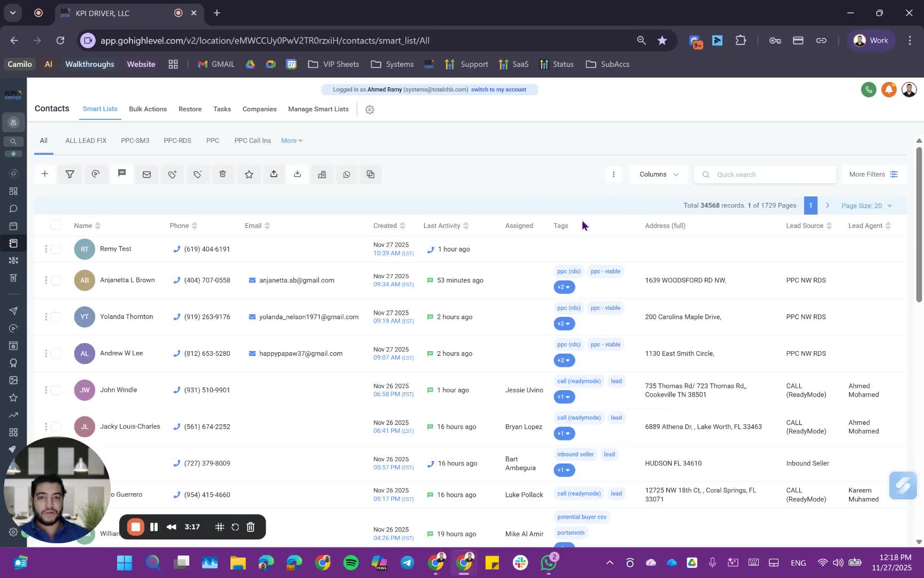The height and width of the screenshot is (578, 924).
Task: Open the orange notifications bell
Action: (889, 89)
